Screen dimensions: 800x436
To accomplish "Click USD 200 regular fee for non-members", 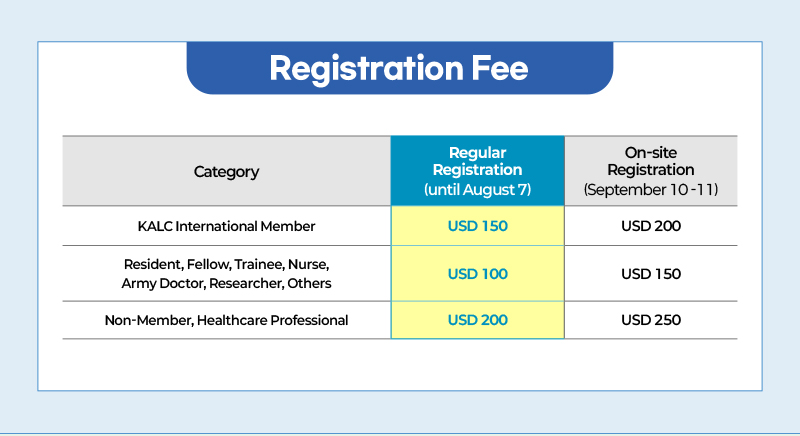I will click(x=478, y=320).
